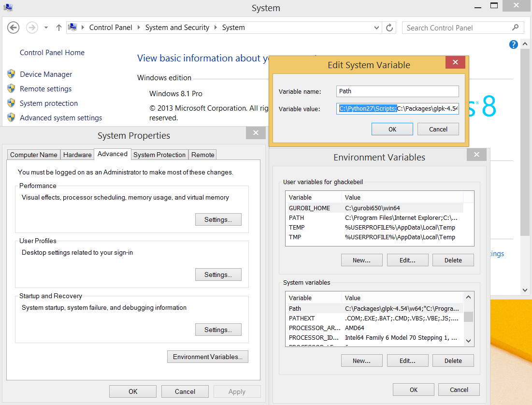
Task: Click OK in Environment Variables dialog
Action: pos(414,390)
